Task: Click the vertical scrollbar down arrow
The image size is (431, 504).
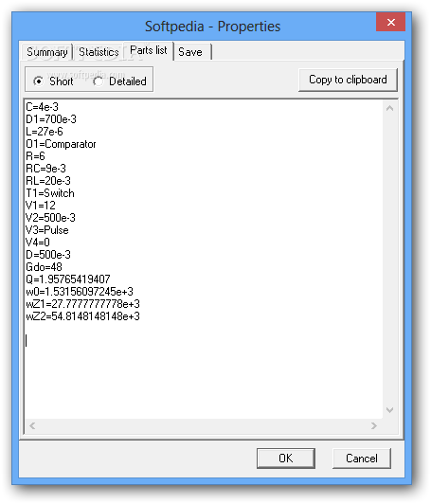Action: point(390,410)
